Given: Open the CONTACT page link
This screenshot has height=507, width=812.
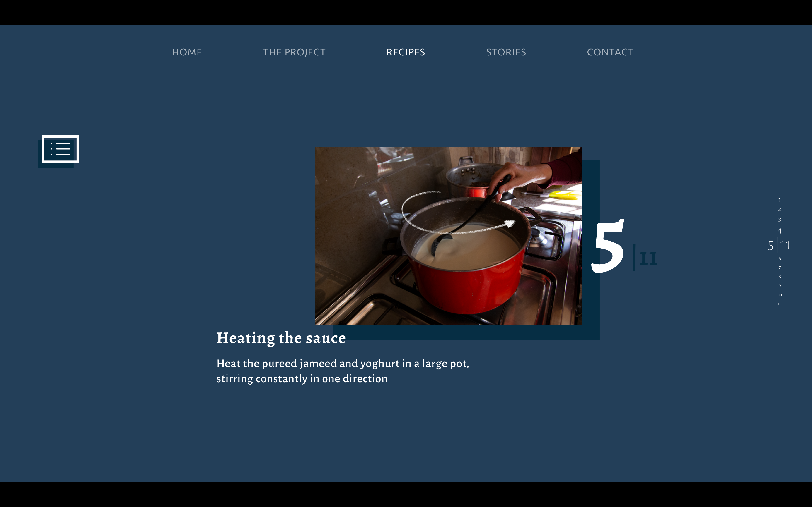Looking at the screenshot, I should pyautogui.click(x=610, y=52).
